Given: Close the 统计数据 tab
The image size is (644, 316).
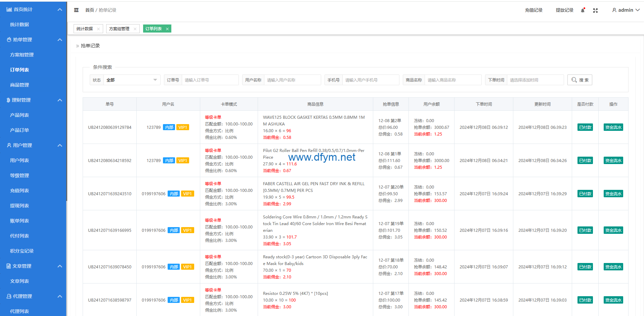Looking at the screenshot, I should pyautogui.click(x=98, y=29).
